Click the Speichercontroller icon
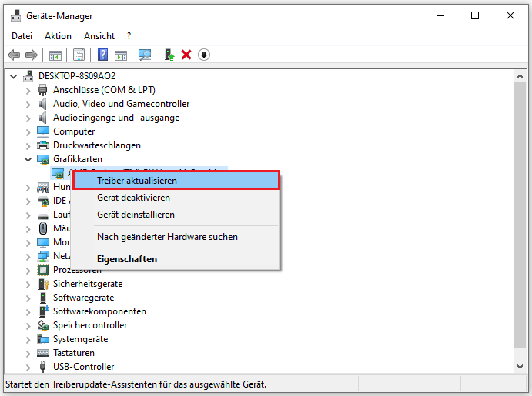The image size is (532, 396). pyautogui.click(x=43, y=325)
